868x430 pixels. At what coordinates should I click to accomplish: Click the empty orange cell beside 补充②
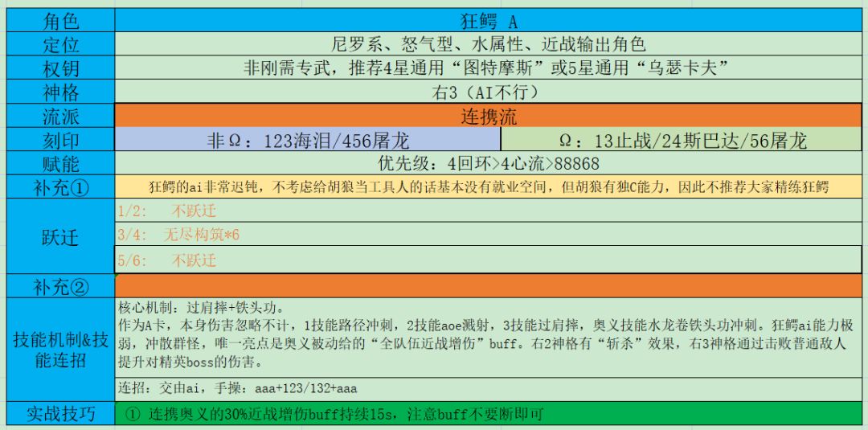click(x=489, y=286)
